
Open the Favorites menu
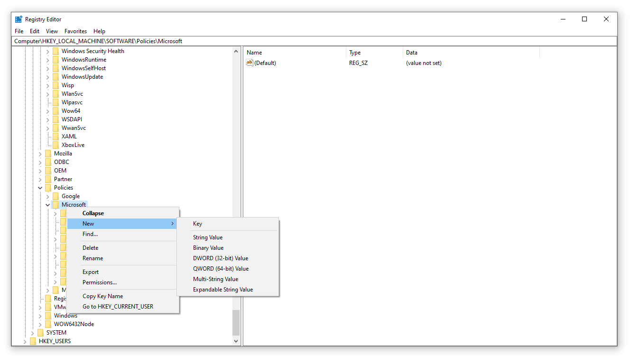coord(75,31)
